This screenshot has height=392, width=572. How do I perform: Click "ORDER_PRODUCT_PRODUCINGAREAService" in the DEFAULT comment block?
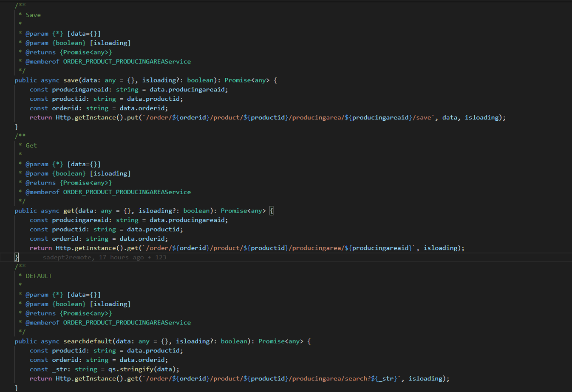pyautogui.click(x=127, y=323)
